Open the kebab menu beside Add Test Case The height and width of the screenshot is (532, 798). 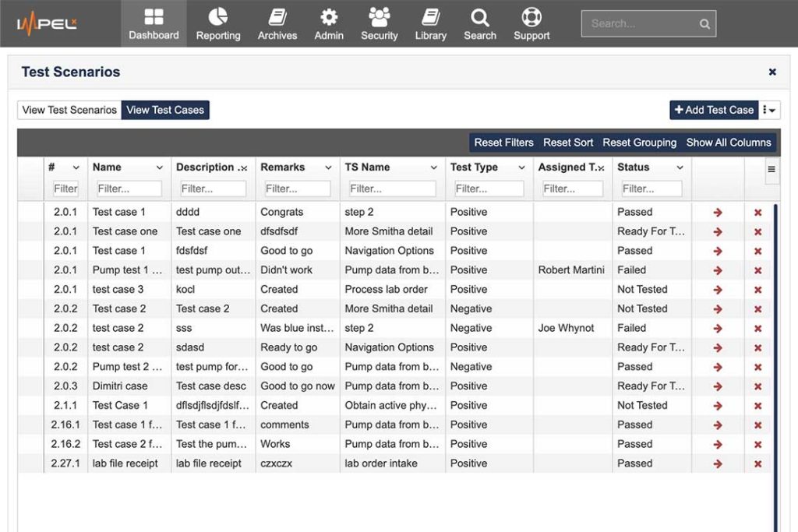pyautogui.click(x=770, y=110)
